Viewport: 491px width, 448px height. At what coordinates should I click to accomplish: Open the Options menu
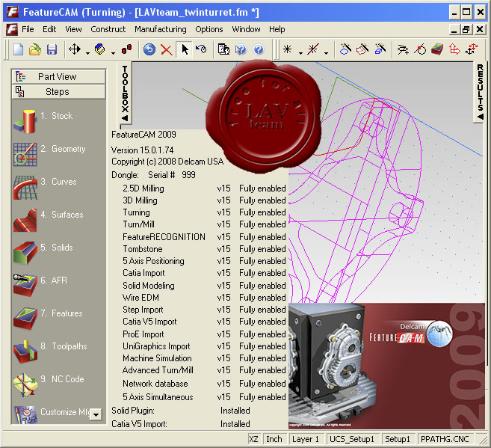point(209,29)
